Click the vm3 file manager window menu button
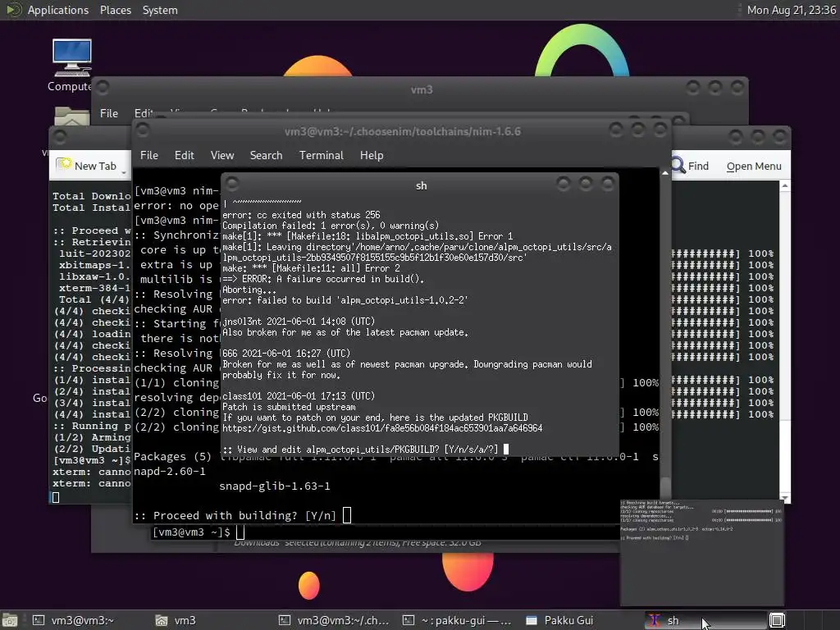This screenshot has width=840, height=630. (103, 87)
